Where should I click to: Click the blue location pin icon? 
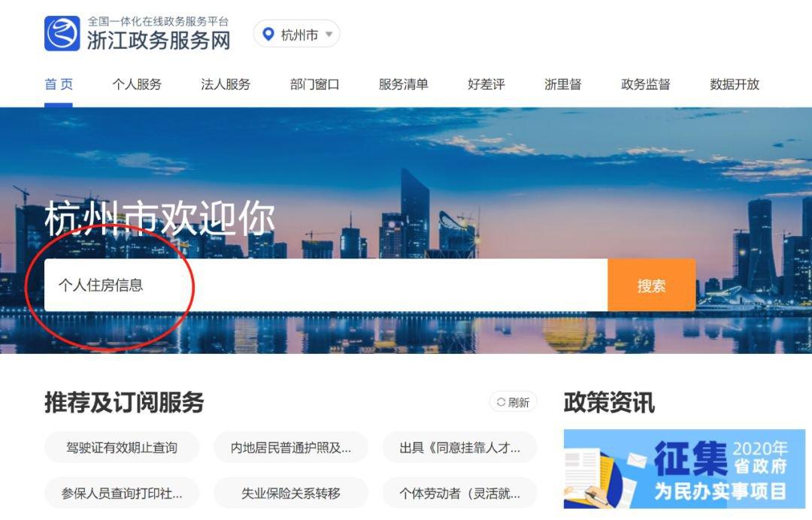(268, 34)
